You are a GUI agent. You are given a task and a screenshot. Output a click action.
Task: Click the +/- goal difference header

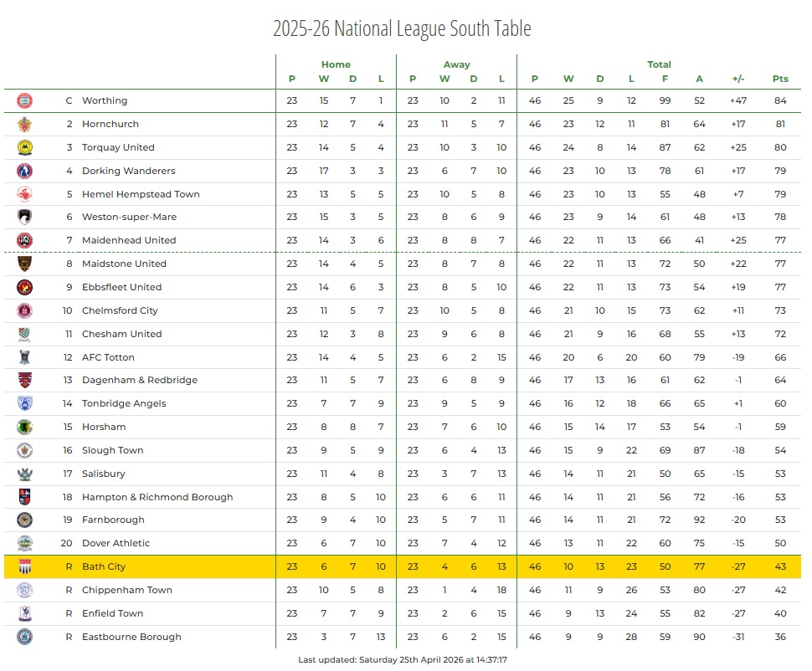737,79
